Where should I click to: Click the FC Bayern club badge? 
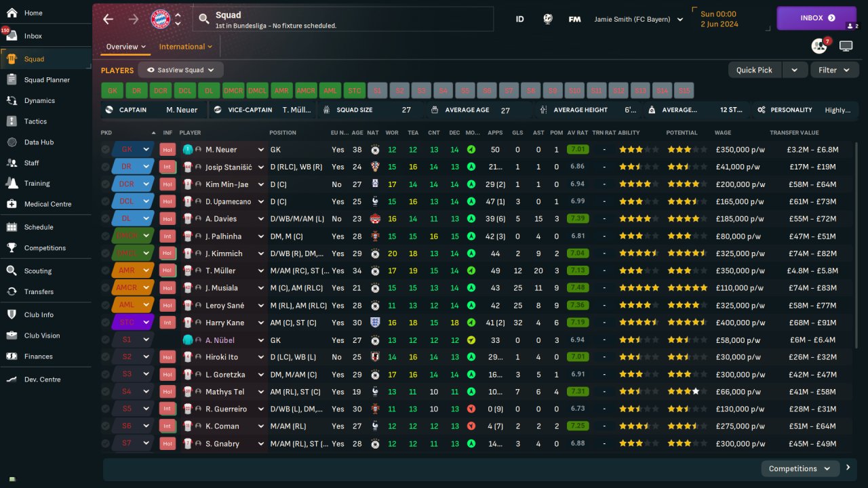tap(161, 19)
